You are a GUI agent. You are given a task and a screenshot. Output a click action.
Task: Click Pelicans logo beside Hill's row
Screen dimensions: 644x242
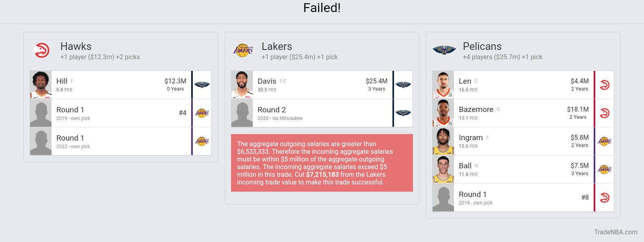tap(202, 85)
